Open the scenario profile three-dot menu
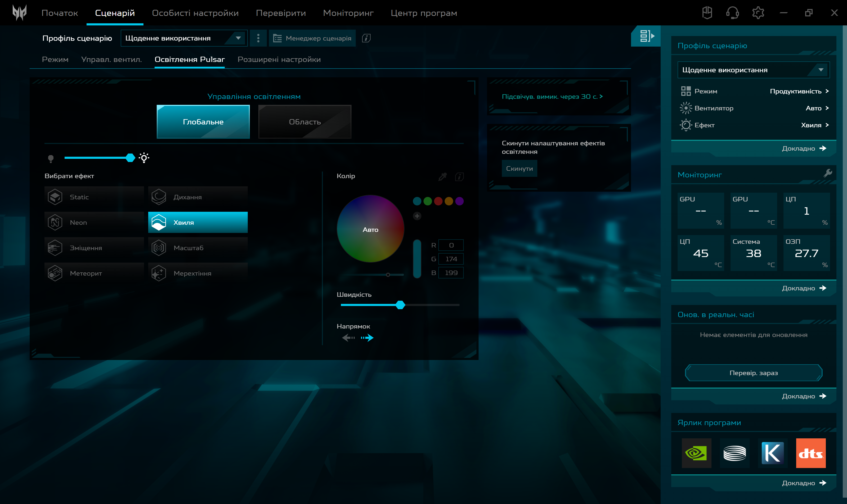The image size is (847, 504). (258, 38)
